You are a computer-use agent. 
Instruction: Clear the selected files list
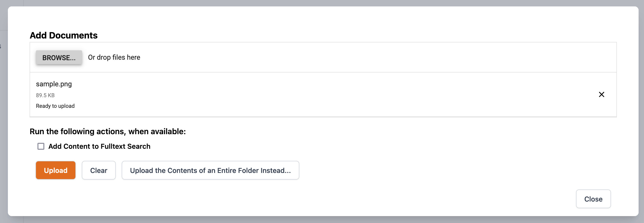pyautogui.click(x=99, y=170)
